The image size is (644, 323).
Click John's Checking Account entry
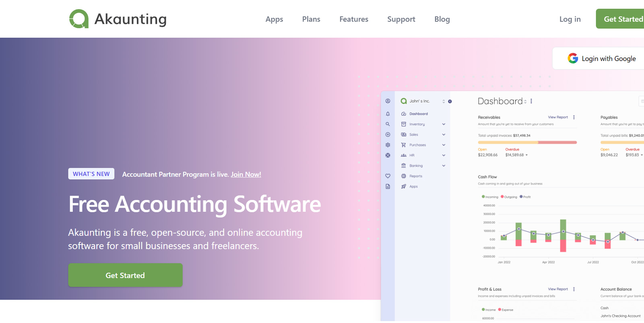(x=620, y=316)
